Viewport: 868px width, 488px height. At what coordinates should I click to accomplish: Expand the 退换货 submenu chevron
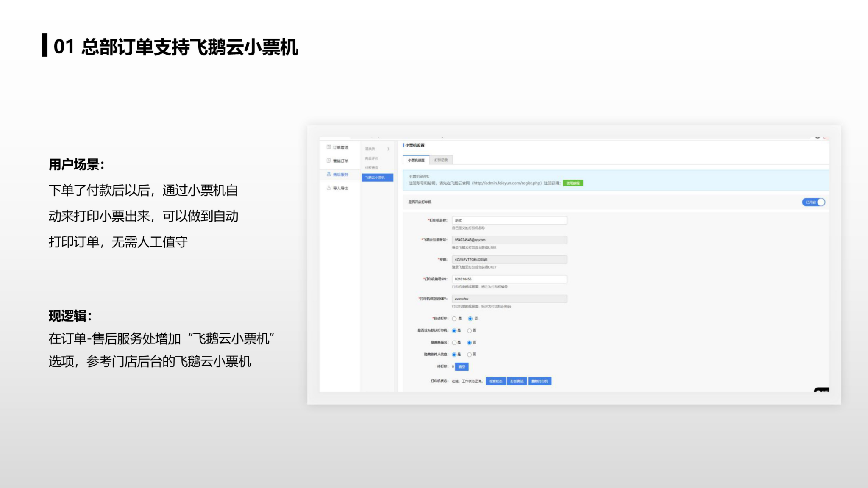tap(388, 149)
